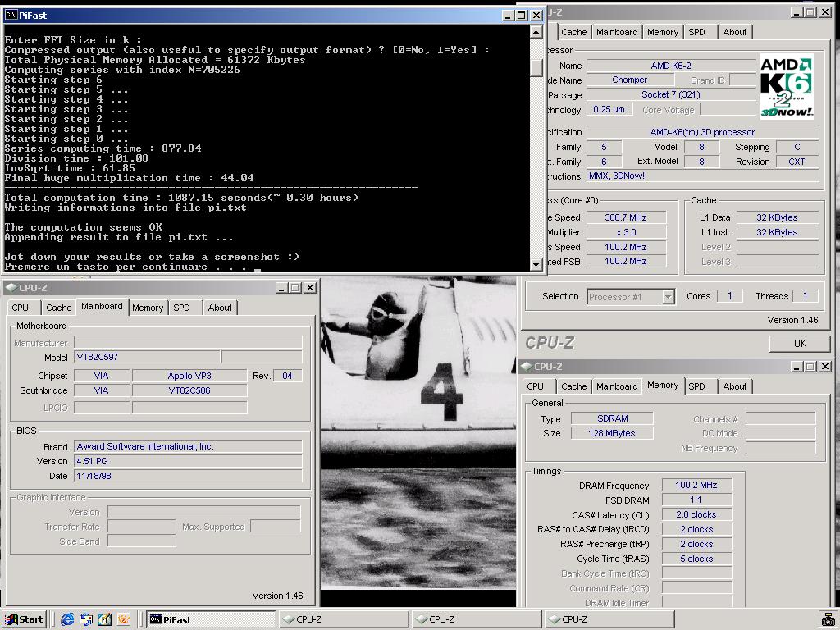Image resolution: width=840 pixels, height=630 pixels.
Task: Click the Cycle Time value 5 clocks
Action: pos(696,559)
